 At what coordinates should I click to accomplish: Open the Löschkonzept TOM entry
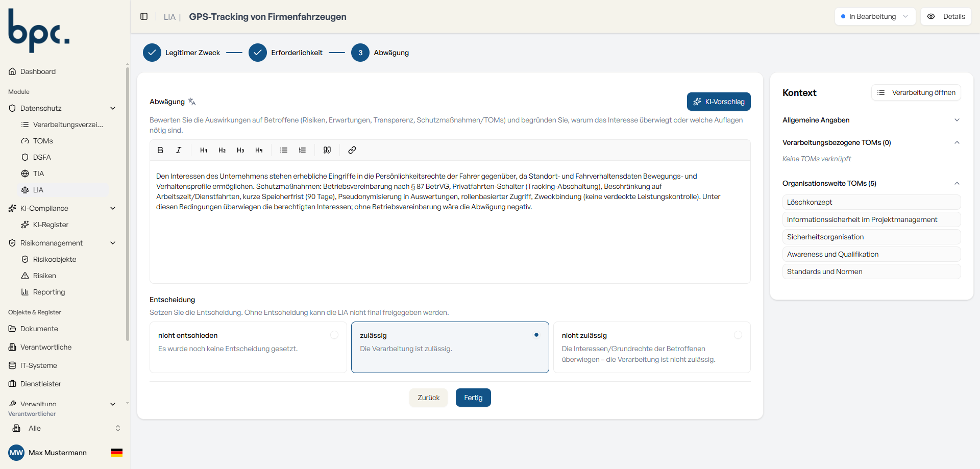point(871,202)
